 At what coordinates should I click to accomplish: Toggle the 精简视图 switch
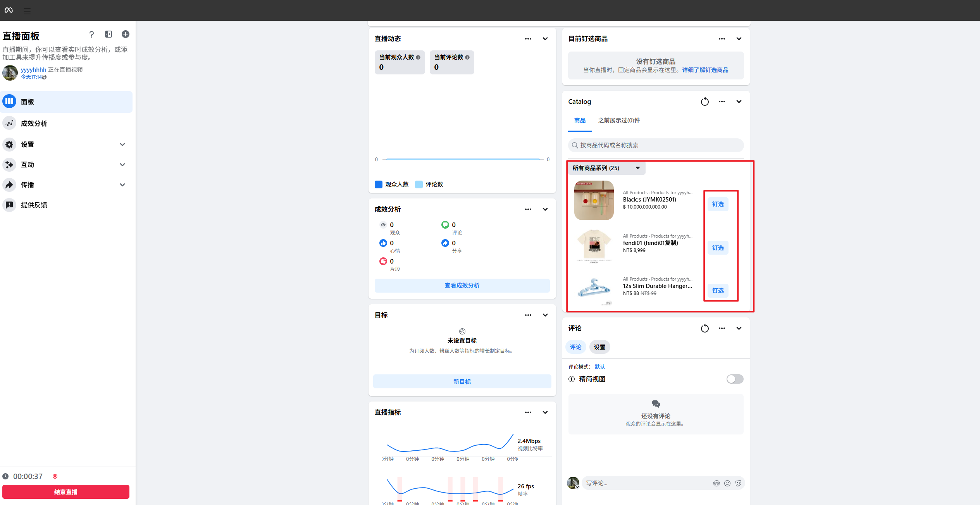click(735, 379)
